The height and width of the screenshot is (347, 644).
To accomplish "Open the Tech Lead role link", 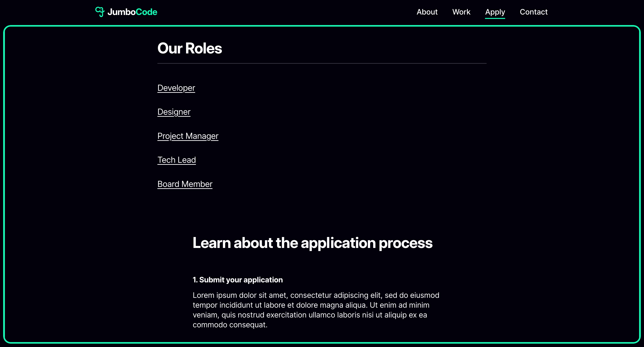I will pos(177,160).
